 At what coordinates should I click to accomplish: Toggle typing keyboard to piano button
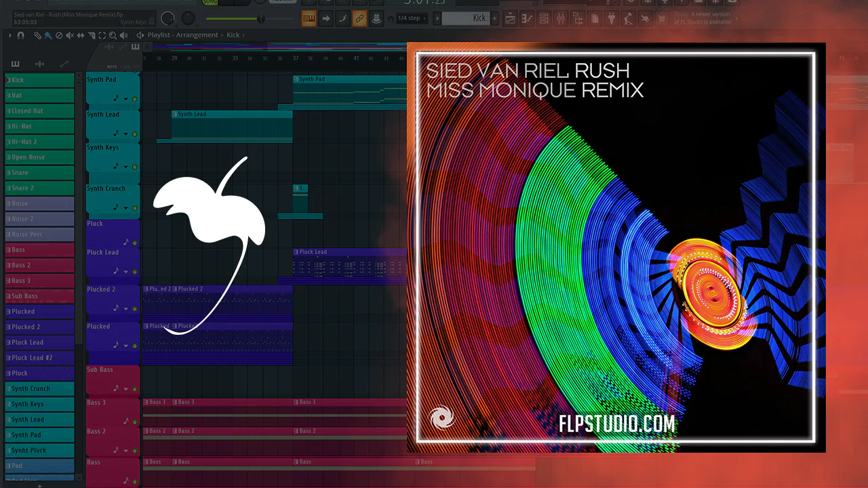click(309, 18)
